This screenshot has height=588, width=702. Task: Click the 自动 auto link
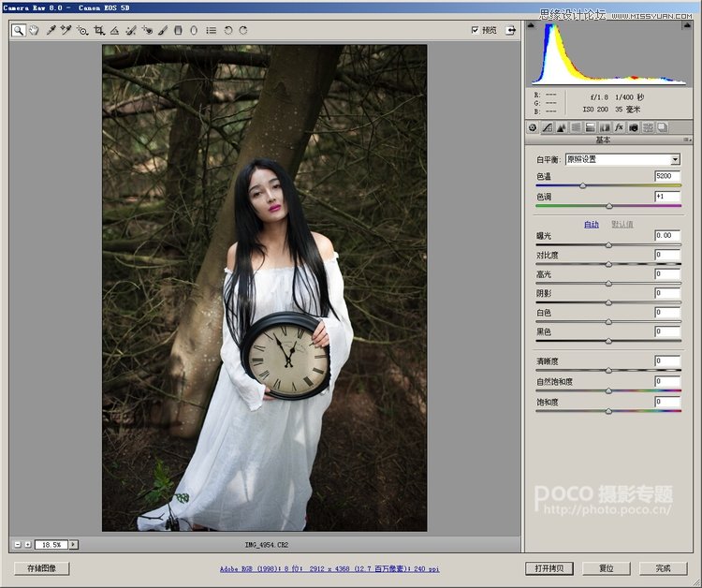[592, 225]
